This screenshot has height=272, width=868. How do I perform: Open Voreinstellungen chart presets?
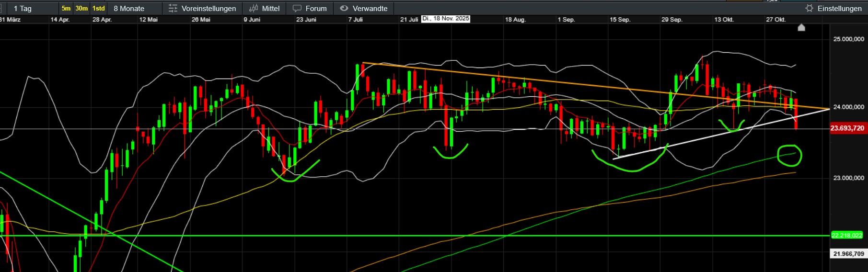point(202,8)
